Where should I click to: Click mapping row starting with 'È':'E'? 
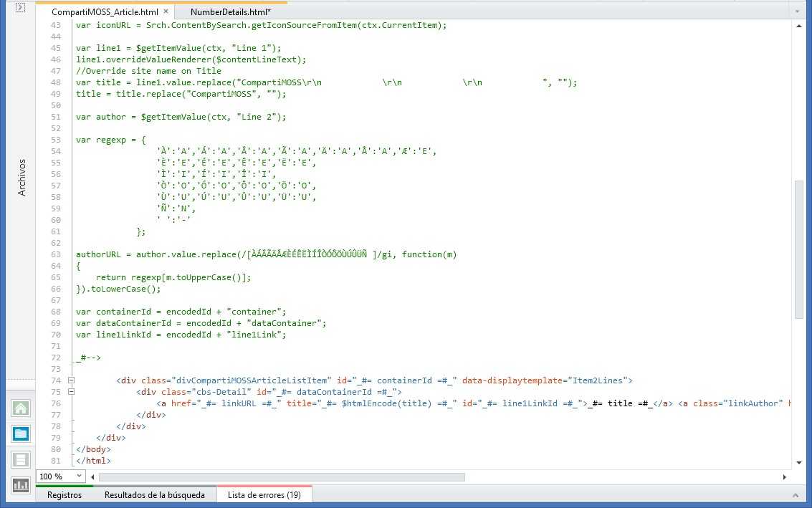click(x=236, y=163)
